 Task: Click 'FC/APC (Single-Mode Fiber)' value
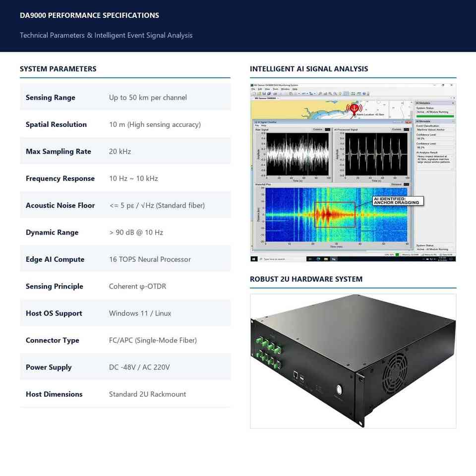point(153,340)
